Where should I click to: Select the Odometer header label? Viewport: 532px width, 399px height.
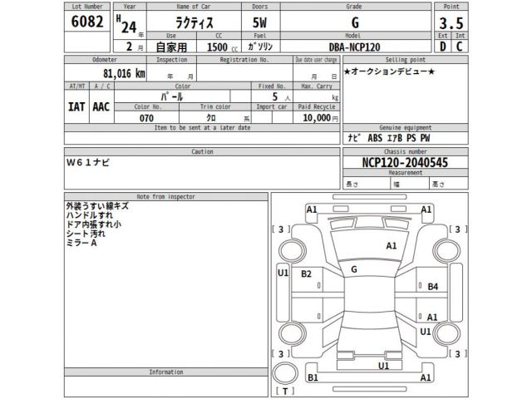pyautogui.click(x=105, y=60)
